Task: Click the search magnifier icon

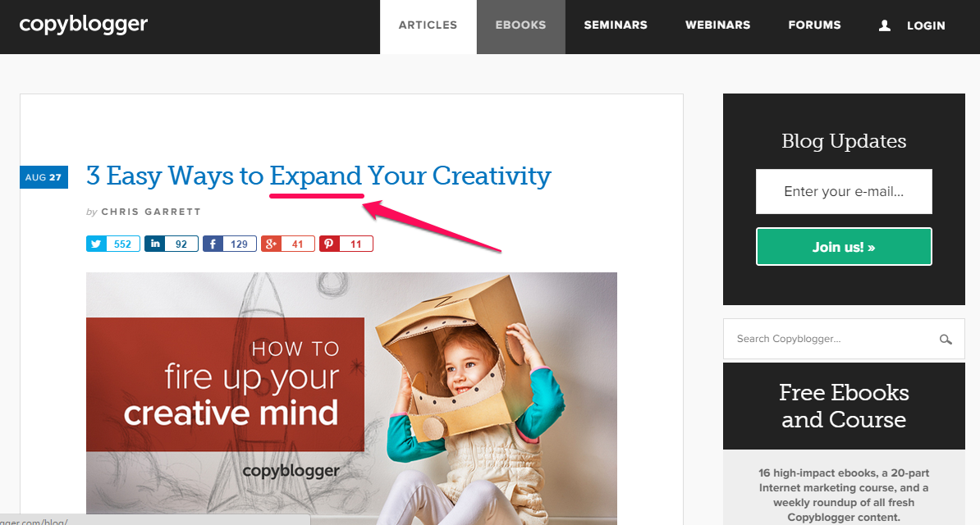Action: coord(946,340)
